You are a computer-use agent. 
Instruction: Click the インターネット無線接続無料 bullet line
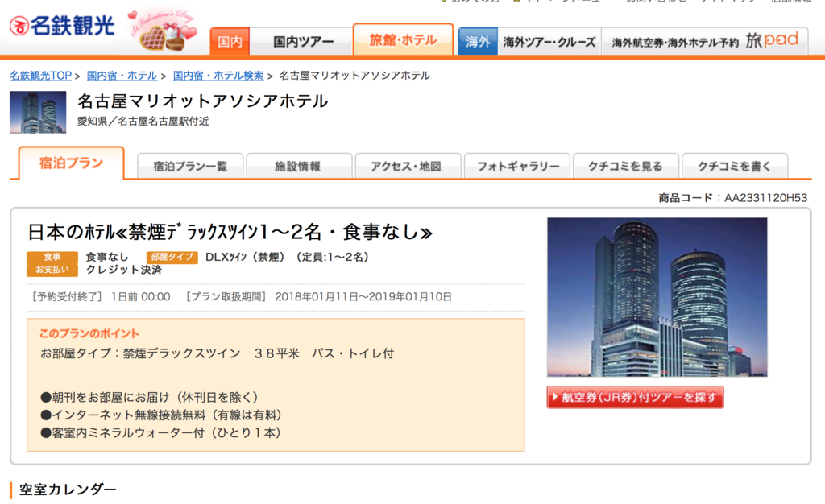click(161, 415)
